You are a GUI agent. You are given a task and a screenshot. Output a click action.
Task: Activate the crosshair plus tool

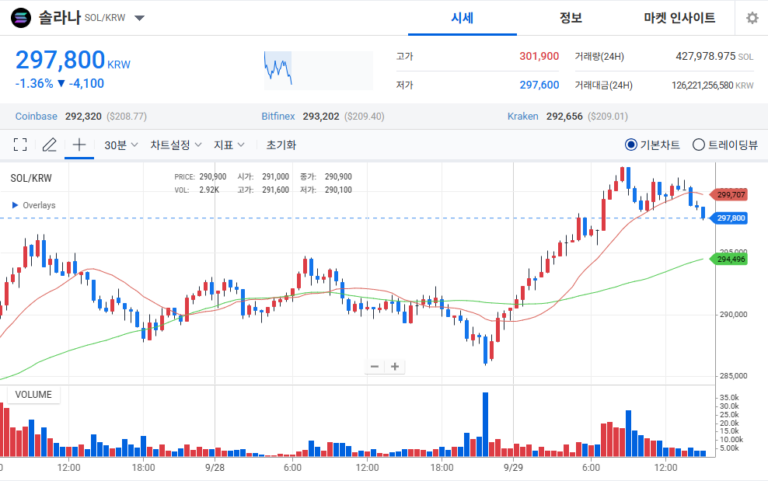pyautogui.click(x=79, y=144)
